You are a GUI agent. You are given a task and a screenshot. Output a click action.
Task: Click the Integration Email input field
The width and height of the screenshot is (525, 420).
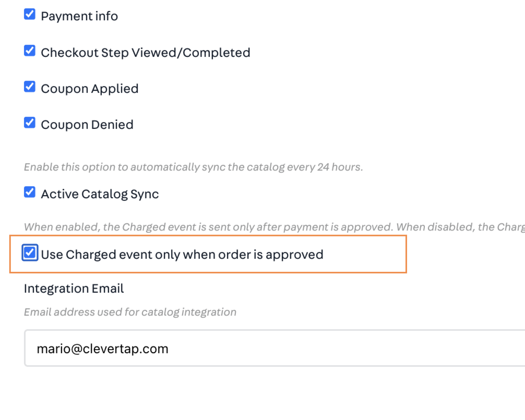275,348
